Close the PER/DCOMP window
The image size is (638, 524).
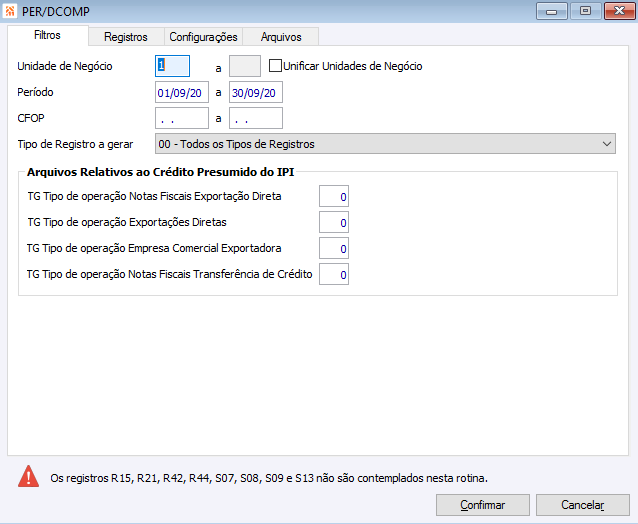click(619, 11)
